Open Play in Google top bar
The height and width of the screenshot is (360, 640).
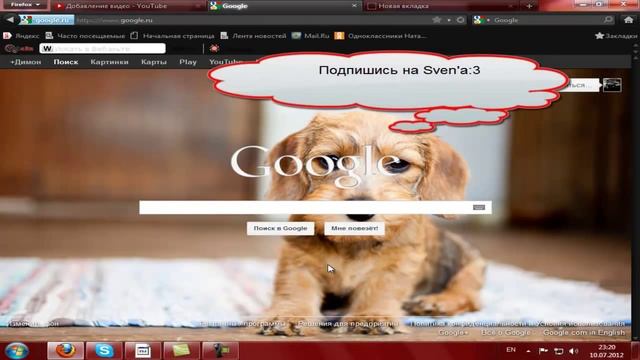(x=188, y=62)
